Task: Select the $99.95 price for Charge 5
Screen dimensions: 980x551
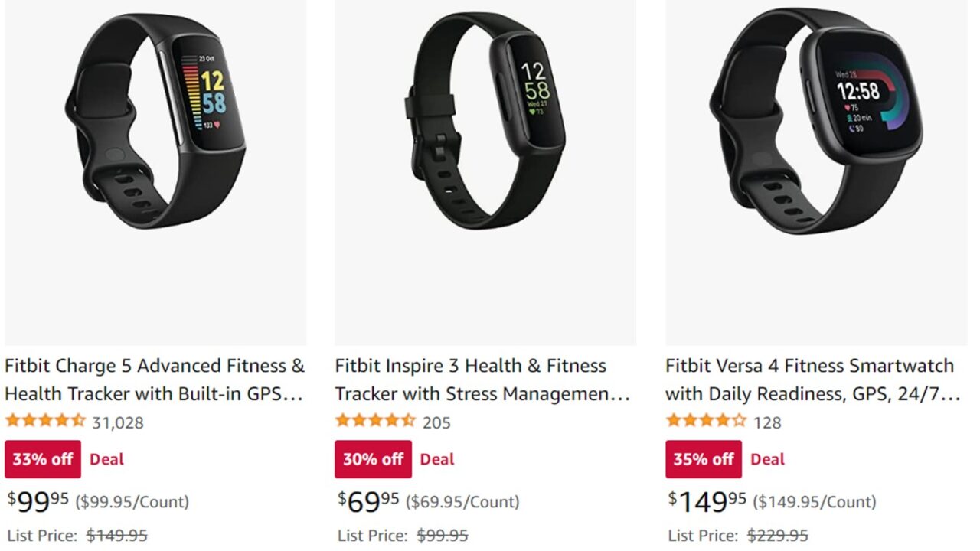Action: click(x=38, y=502)
